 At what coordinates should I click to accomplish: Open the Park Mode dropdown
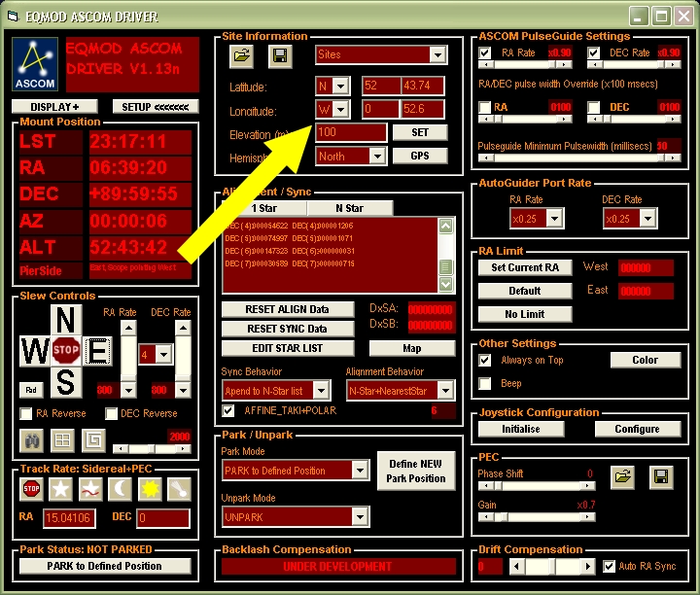(360, 470)
